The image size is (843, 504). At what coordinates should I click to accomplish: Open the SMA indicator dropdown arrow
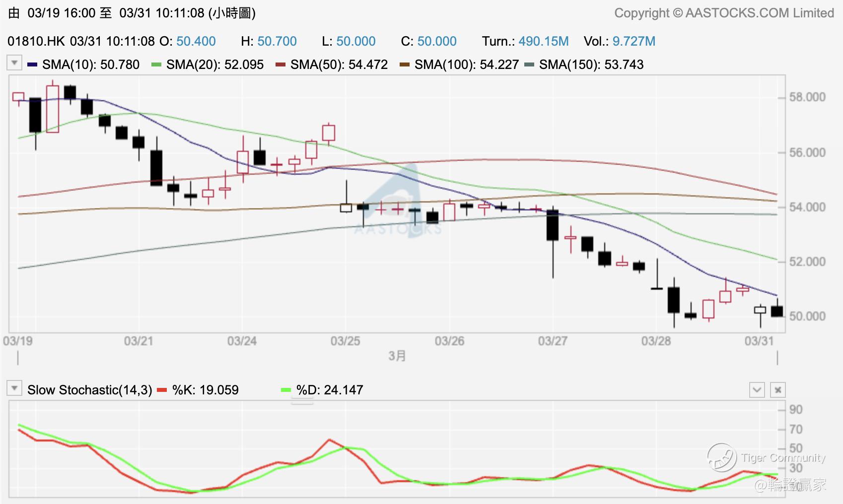[x=14, y=63]
